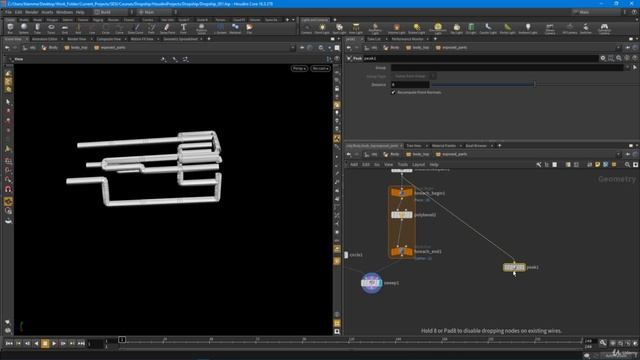640x360 pixels.
Task: Click the network editor search icon
Action: coord(627,164)
